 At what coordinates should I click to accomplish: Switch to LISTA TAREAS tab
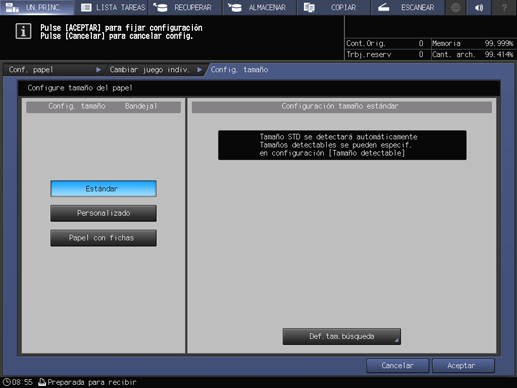pyautogui.click(x=112, y=7)
